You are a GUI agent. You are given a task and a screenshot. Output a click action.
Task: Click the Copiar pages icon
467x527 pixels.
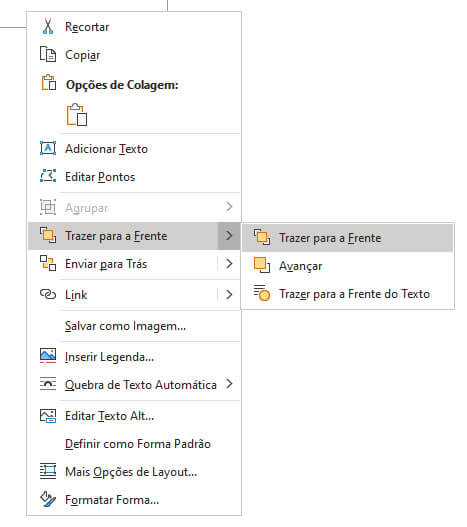point(48,54)
